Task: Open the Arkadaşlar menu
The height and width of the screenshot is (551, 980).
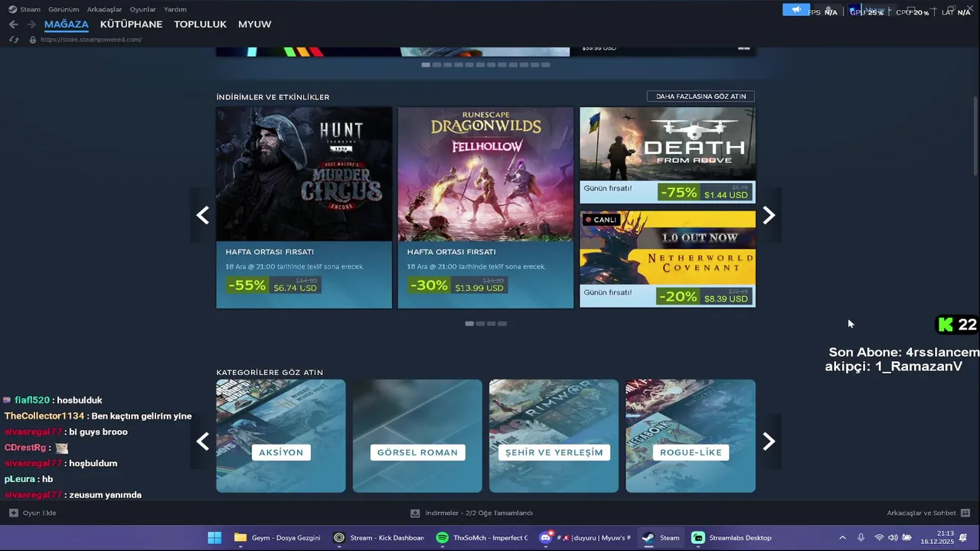Action: pyautogui.click(x=104, y=9)
